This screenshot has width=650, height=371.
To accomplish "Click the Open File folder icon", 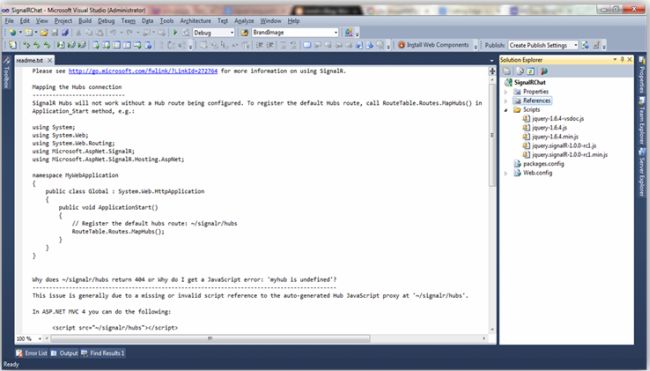I will pyautogui.click(x=44, y=32).
